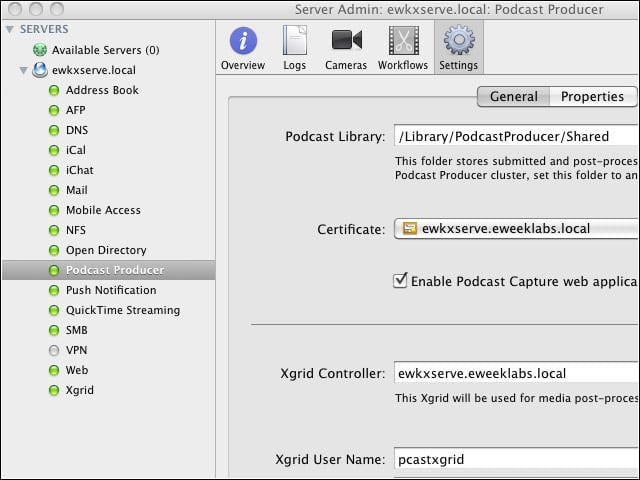640x480 pixels.
Task: Click green status dot beside Xgrid
Action: [x=54, y=390]
